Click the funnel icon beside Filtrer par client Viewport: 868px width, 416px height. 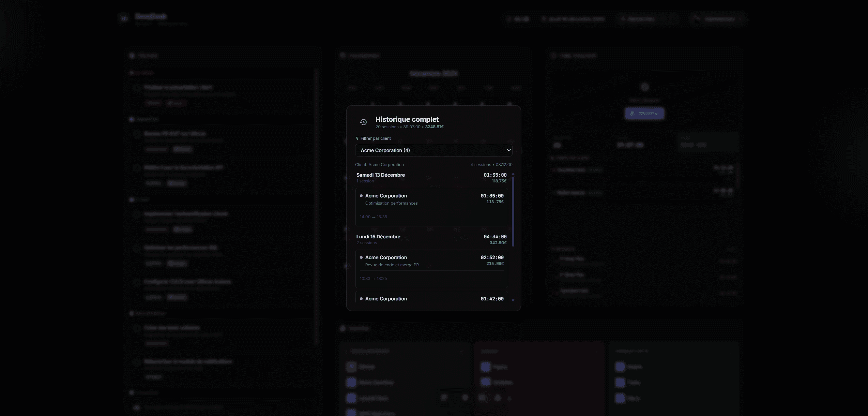click(x=357, y=138)
